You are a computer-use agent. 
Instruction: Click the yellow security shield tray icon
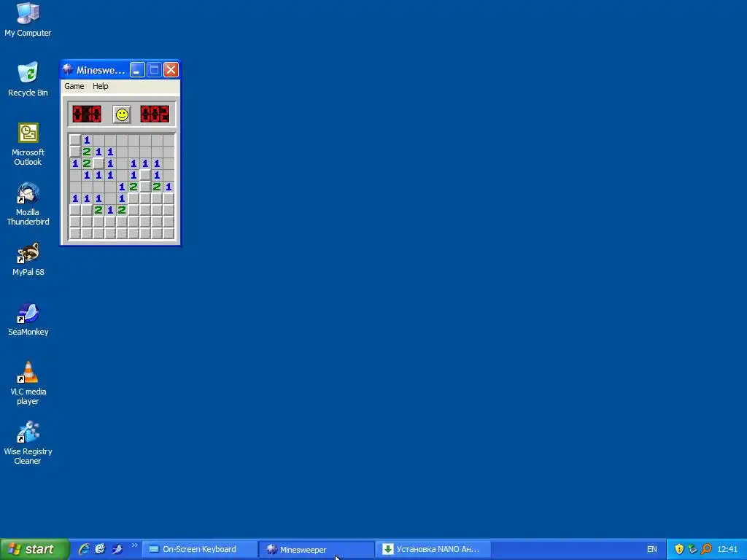(x=679, y=549)
